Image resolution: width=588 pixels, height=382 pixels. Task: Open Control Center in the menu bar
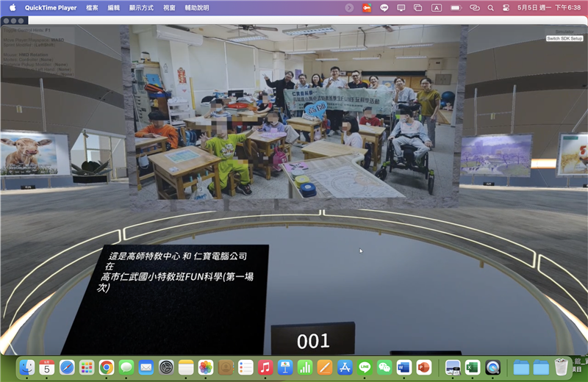point(506,7)
